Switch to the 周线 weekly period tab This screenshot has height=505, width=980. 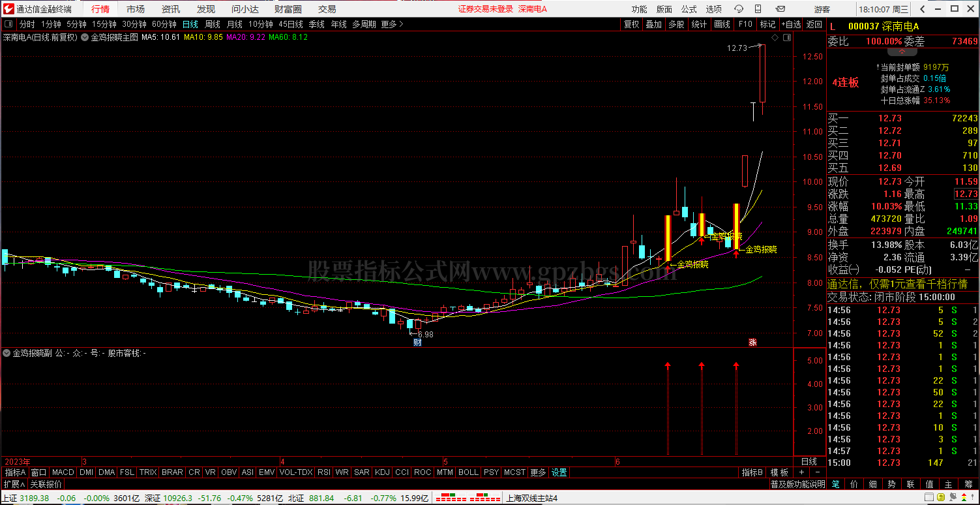click(x=213, y=24)
